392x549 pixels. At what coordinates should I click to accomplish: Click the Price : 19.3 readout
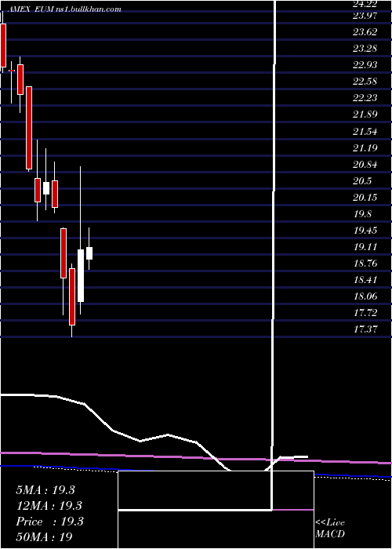pos(49,522)
